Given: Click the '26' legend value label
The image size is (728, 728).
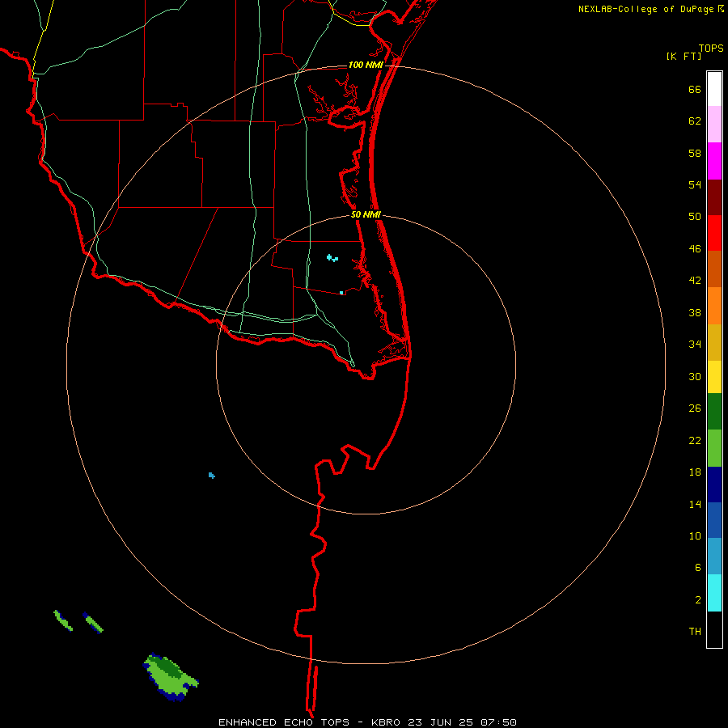Looking at the screenshot, I should pos(695,408).
